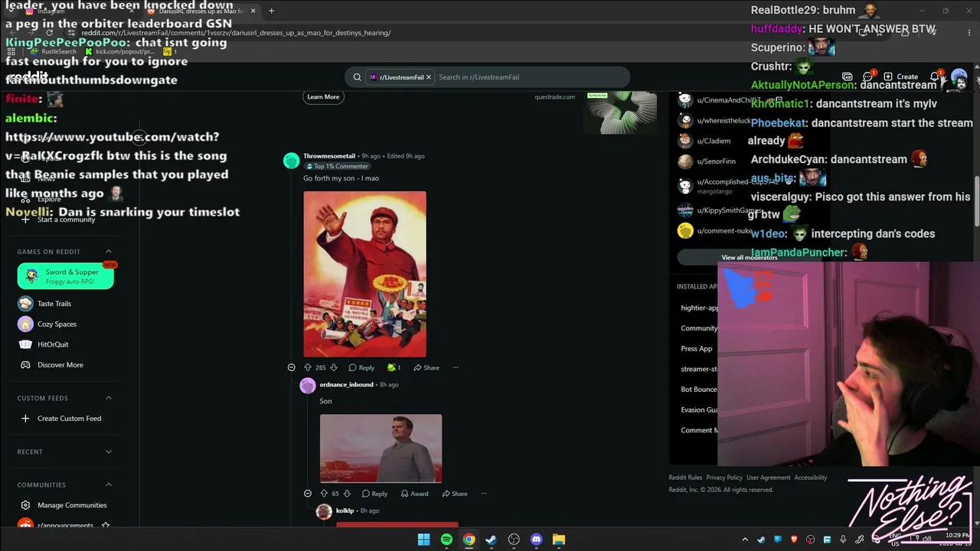Viewport: 980px width, 551px height.
Task: Collapse Throwmesometail's comment thread
Action: tap(291, 367)
